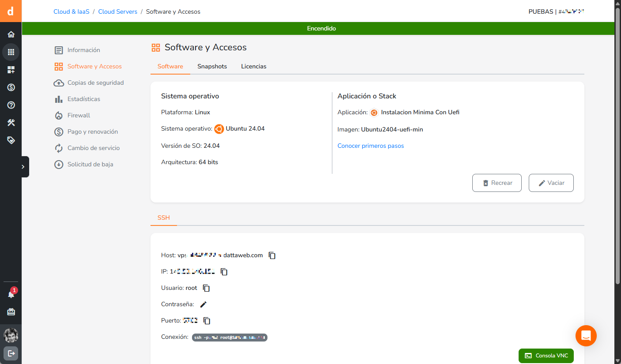Click the 'Plataforma: Linux' text
Screen dimensions: 621x364
pyautogui.click(x=185, y=112)
